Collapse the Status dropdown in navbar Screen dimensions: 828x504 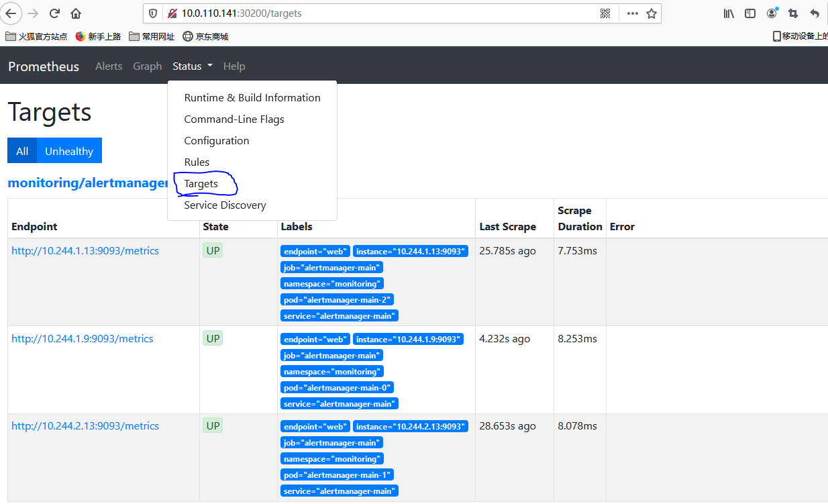[192, 66]
